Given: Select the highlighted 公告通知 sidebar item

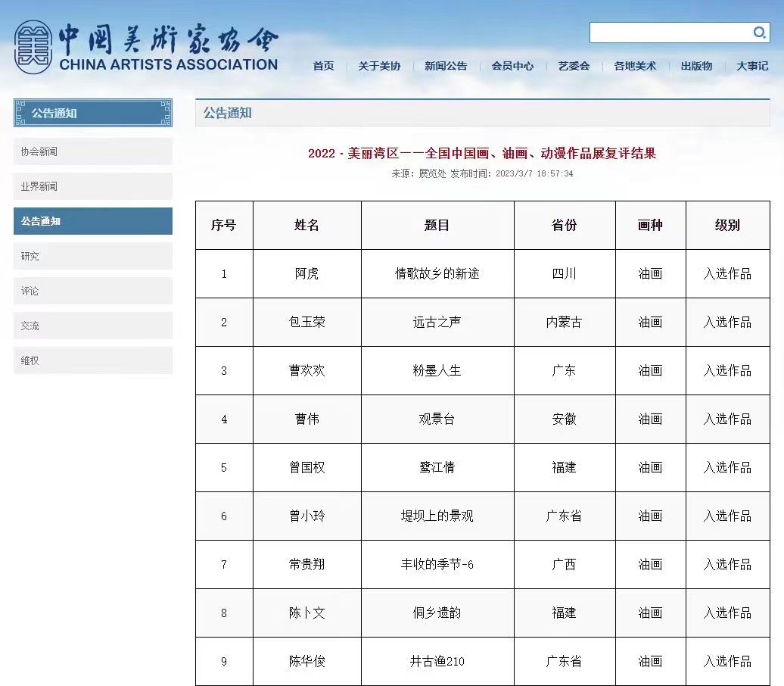Looking at the screenshot, I should [93, 221].
